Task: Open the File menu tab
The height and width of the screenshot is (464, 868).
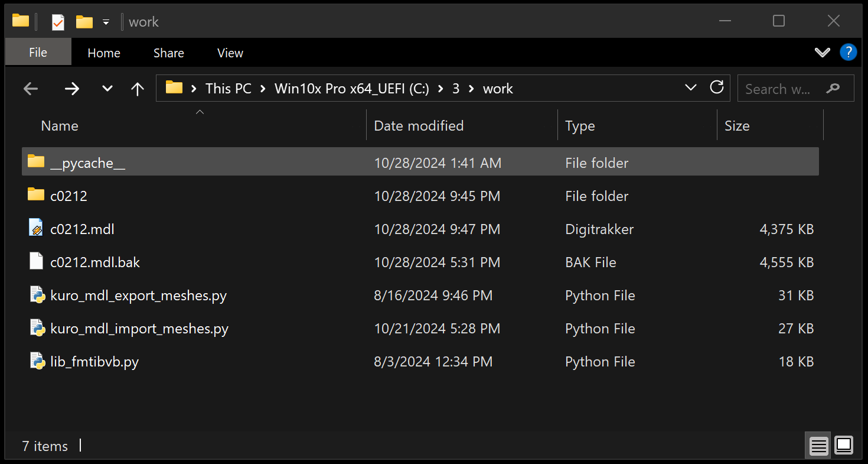Action: [38, 53]
